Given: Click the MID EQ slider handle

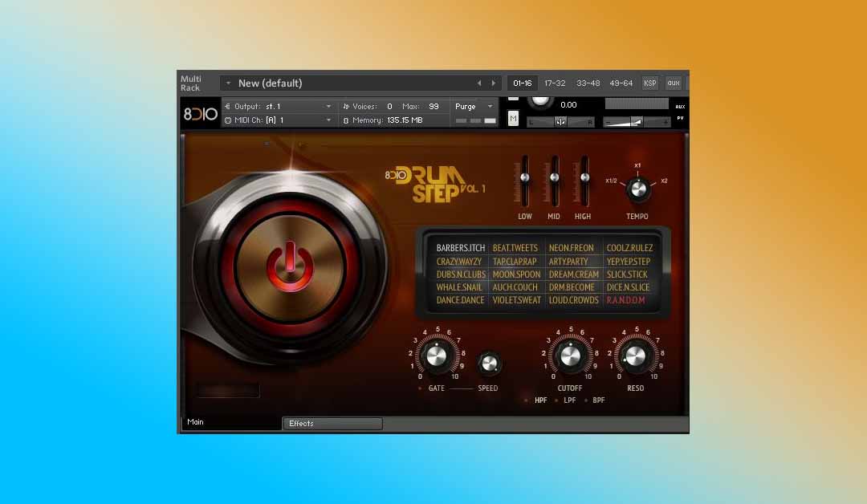Looking at the screenshot, I should coord(554,177).
